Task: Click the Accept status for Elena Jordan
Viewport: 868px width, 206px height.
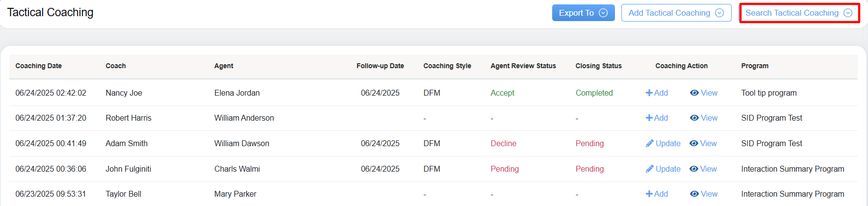Action: 502,93
